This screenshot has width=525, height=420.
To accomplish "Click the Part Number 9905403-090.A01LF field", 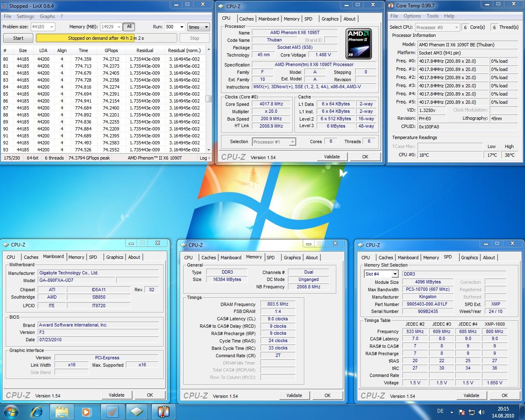I will click(x=428, y=304).
